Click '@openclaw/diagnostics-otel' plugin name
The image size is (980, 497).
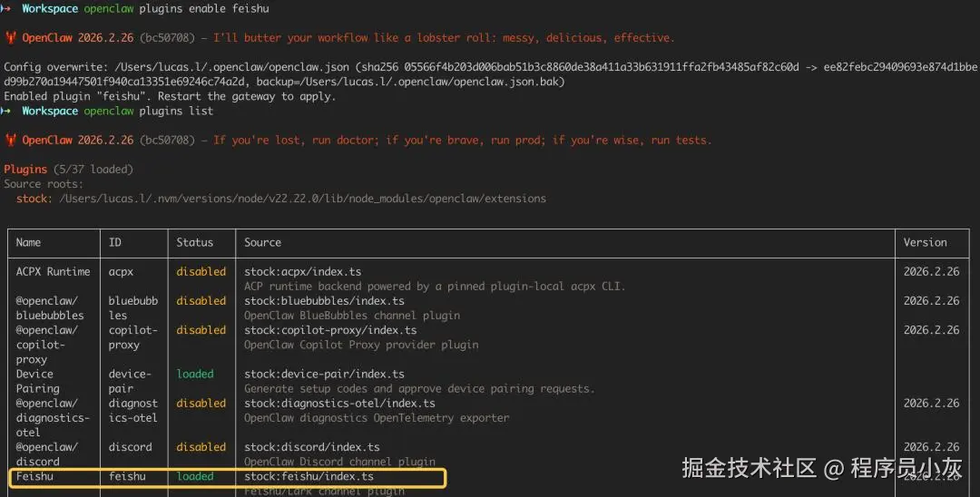coord(54,418)
